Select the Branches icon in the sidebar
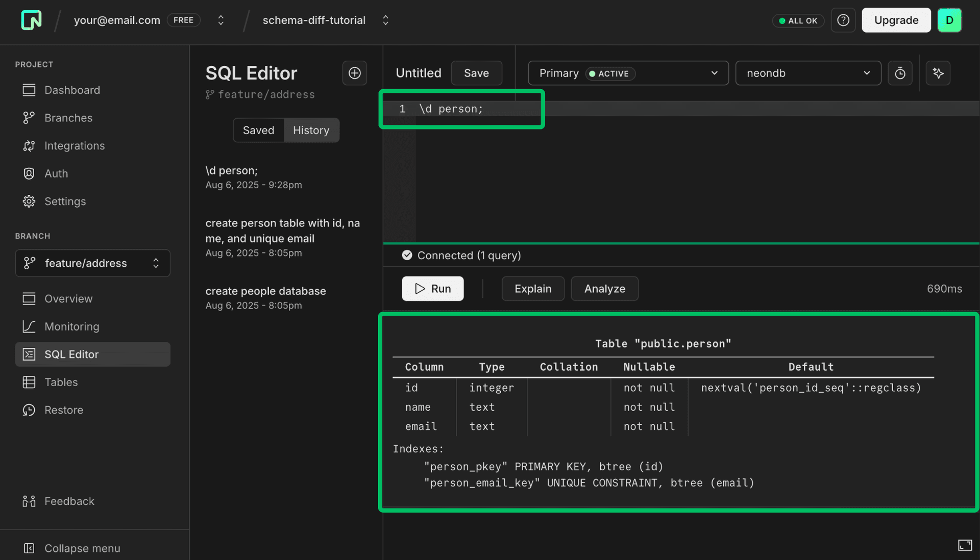980x560 pixels. point(29,118)
